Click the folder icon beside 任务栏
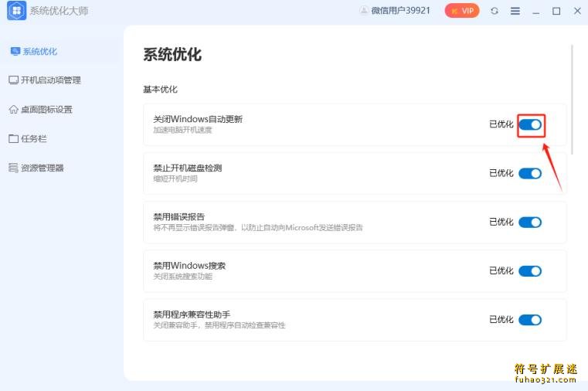The height and width of the screenshot is (391, 588). coord(13,139)
